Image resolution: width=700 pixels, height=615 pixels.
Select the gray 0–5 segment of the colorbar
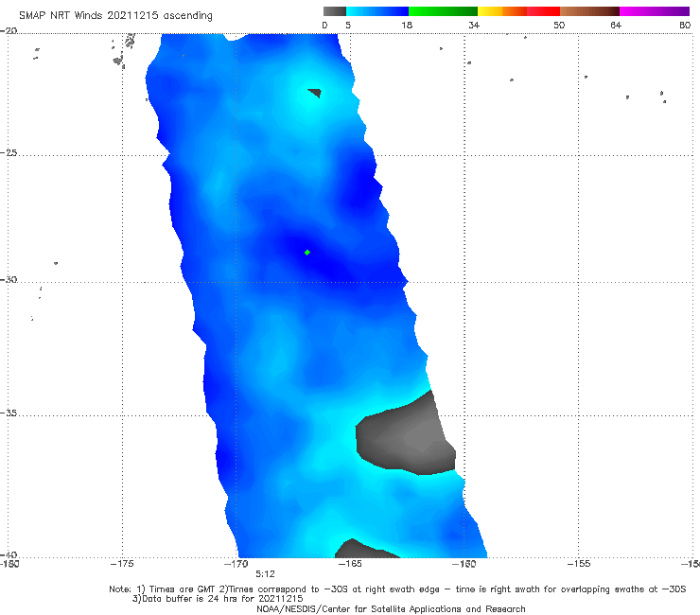[335, 11]
